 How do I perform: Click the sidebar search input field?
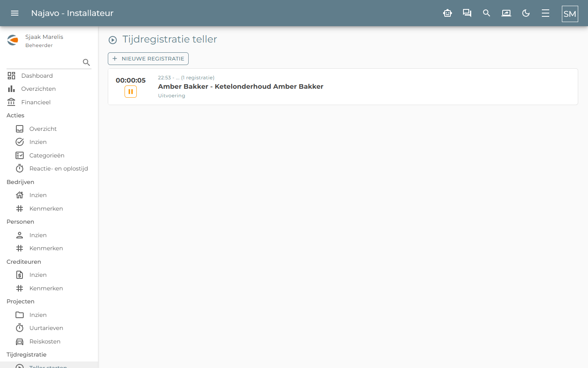point(44,62)
